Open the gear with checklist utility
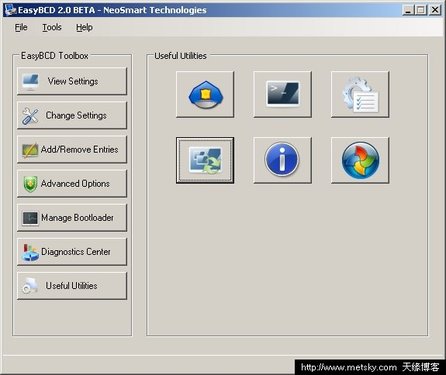Image resolution: width=446 pixels, height=375 pixels. [360, 94]
